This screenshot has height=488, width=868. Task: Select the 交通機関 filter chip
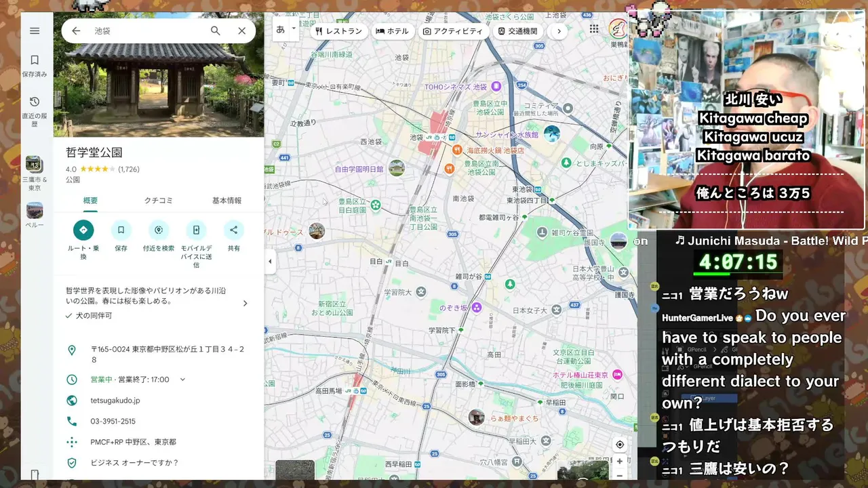[517, 31]
